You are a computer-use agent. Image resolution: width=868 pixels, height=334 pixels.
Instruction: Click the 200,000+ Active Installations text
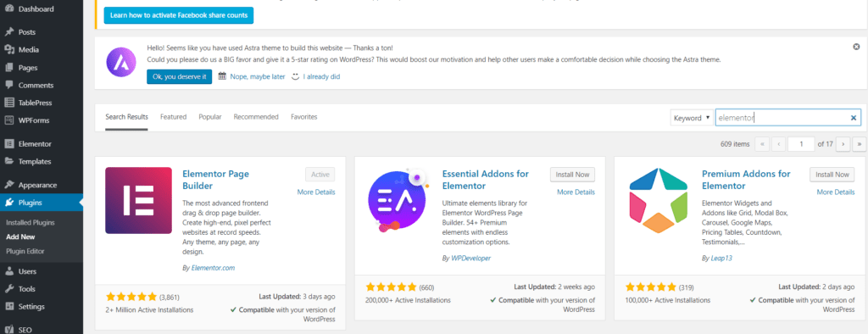pyautogui.click(x=408, y=300)
